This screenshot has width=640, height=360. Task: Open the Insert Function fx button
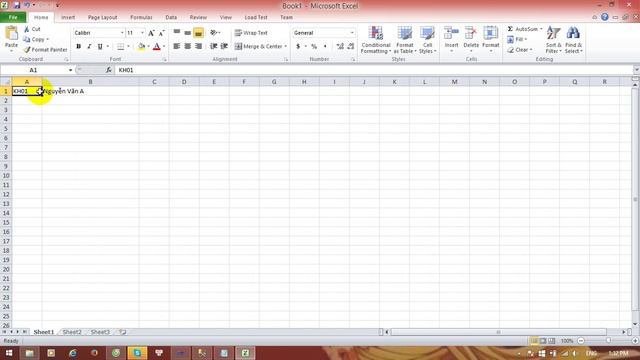[108, 70]
